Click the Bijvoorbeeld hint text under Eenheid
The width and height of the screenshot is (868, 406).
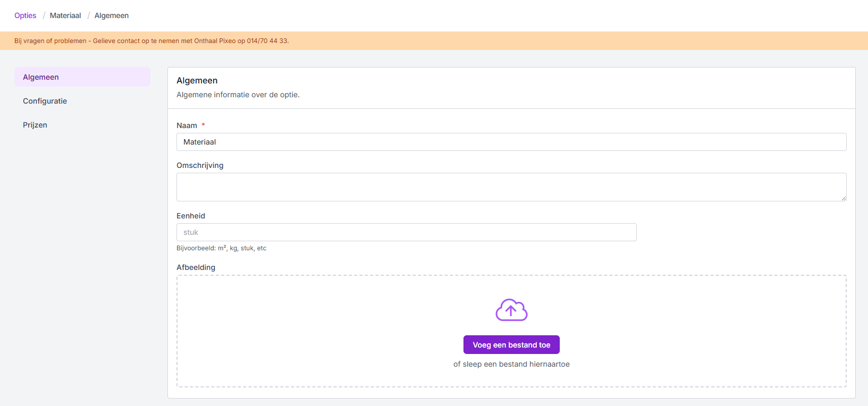click(x=221, y=248)
